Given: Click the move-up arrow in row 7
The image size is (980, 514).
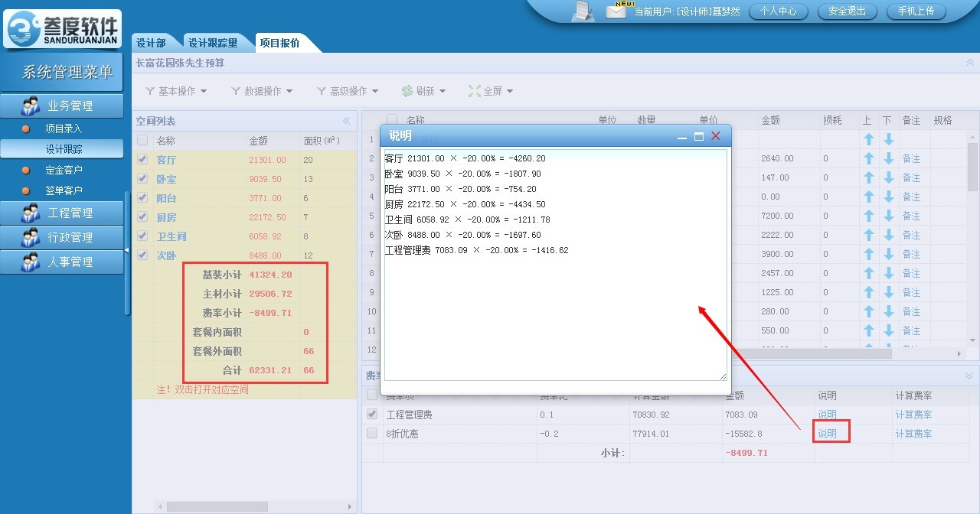Looking at the screenshot, I should click(869, 254).
